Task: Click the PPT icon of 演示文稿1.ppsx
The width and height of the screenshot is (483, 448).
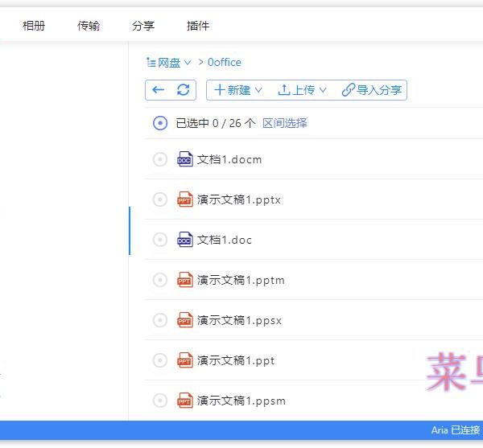Action: (x=185, y=320)
